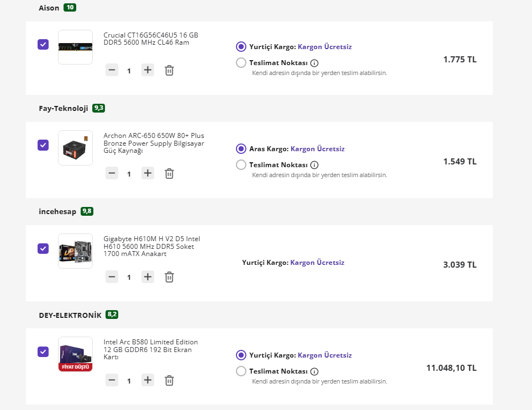Increase Crucial RAM quantity with plus
The image size is (532, 410).
tap(148, 70)
